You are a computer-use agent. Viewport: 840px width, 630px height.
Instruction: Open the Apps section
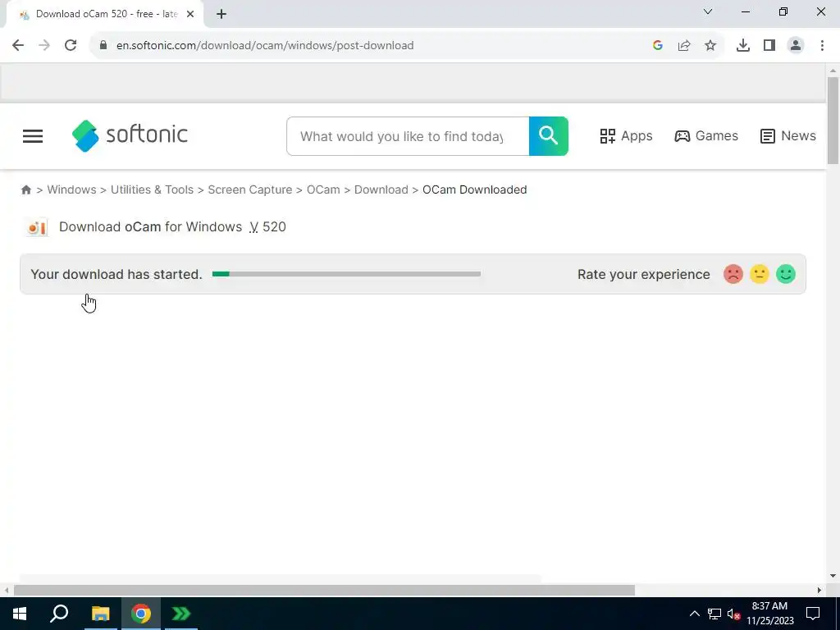click(626, 136)
